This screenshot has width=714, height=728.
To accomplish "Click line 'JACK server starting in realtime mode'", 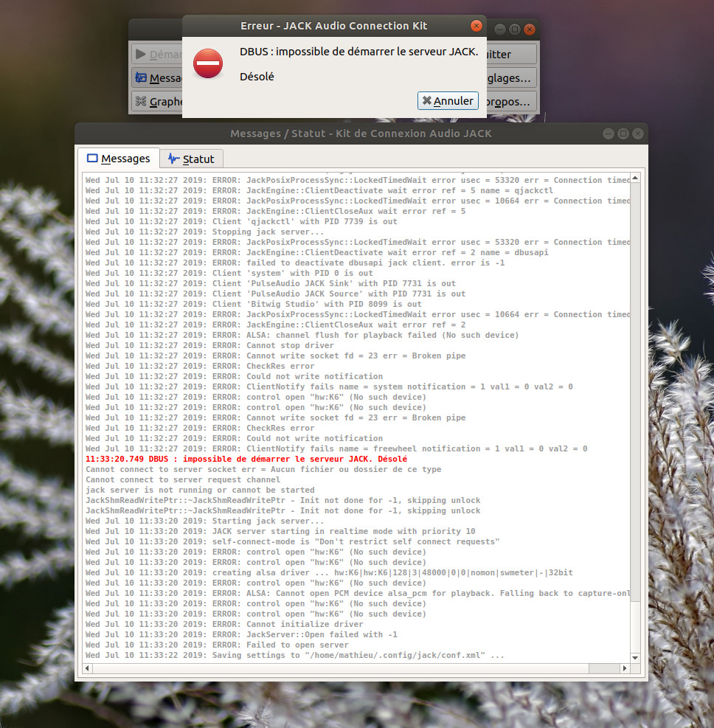I will (x=280, y=531).
